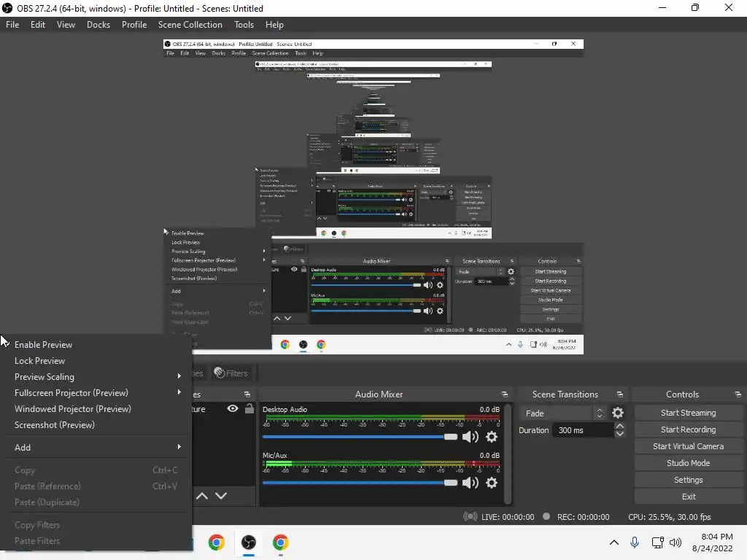Click Start Virtual Camera button
The width and height of the screenshot is (747, 560).
click(x=689, y=446)
